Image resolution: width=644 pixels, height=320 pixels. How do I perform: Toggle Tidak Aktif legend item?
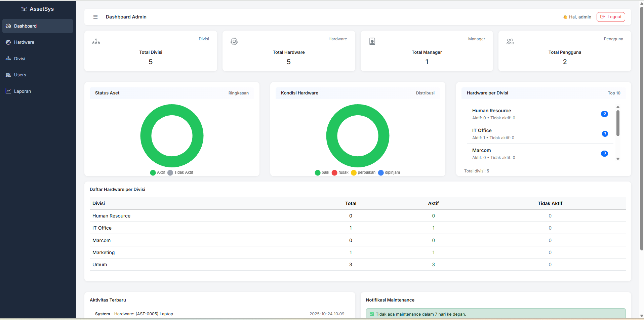point(180,172)
